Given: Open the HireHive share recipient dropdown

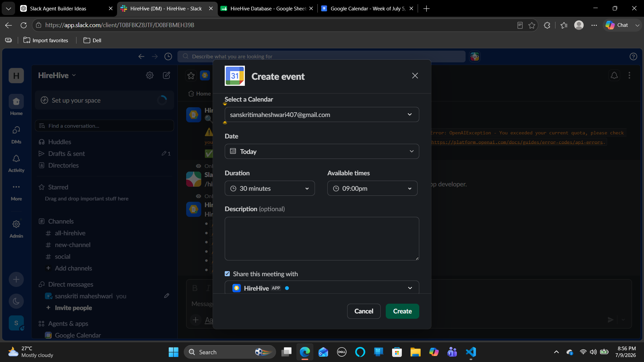Looking at the screenshot, I should tap(322, 288).
